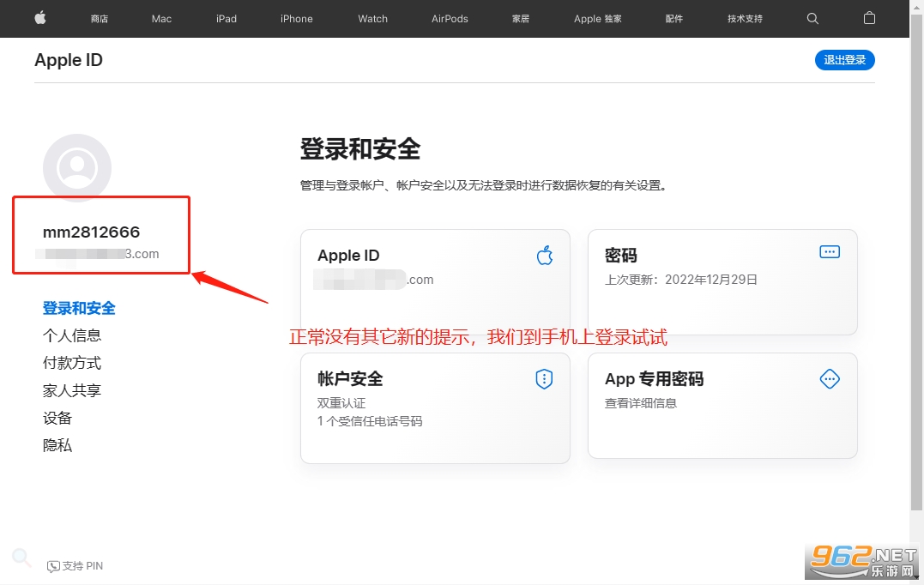The image size is (924, 585).
Task: Open Mac in the navigation bar
Action: (x=161, y=19)
